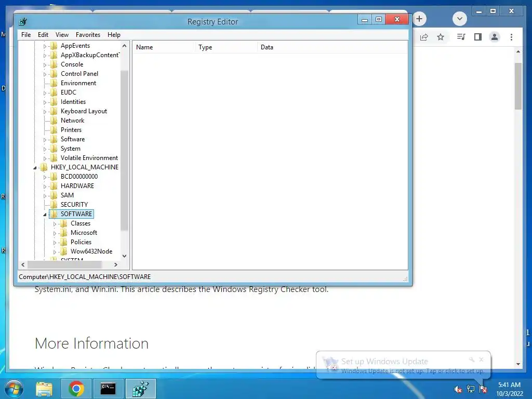Viewport: 532px width, 399px height.
Task: Expand the HARDWARE key
Action: [x=45, y=187]
